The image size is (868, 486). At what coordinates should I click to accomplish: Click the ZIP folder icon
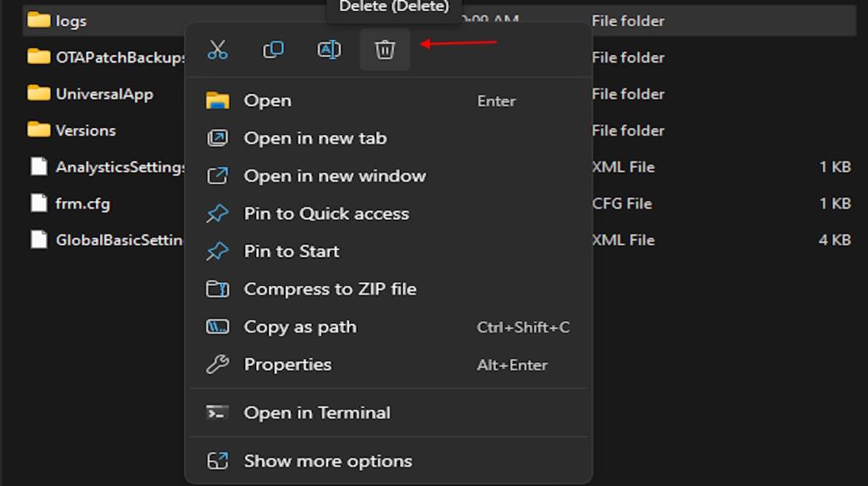[218, 289]
